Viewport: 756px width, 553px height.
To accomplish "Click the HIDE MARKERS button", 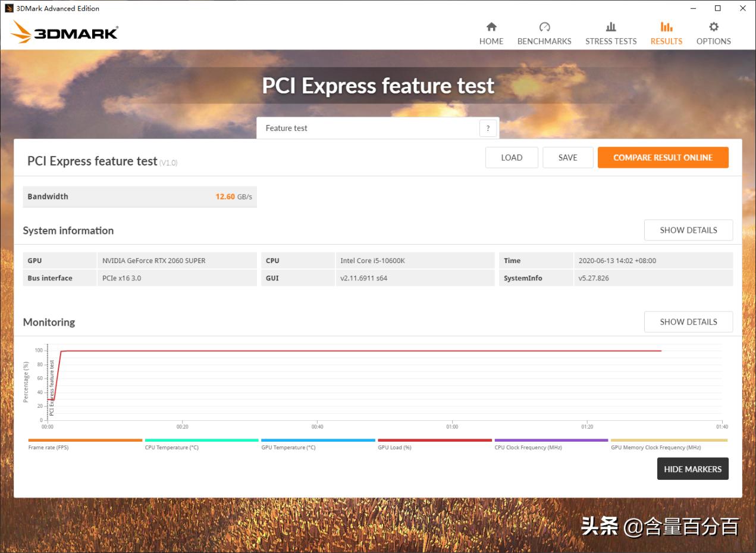I will click(692, 468).
